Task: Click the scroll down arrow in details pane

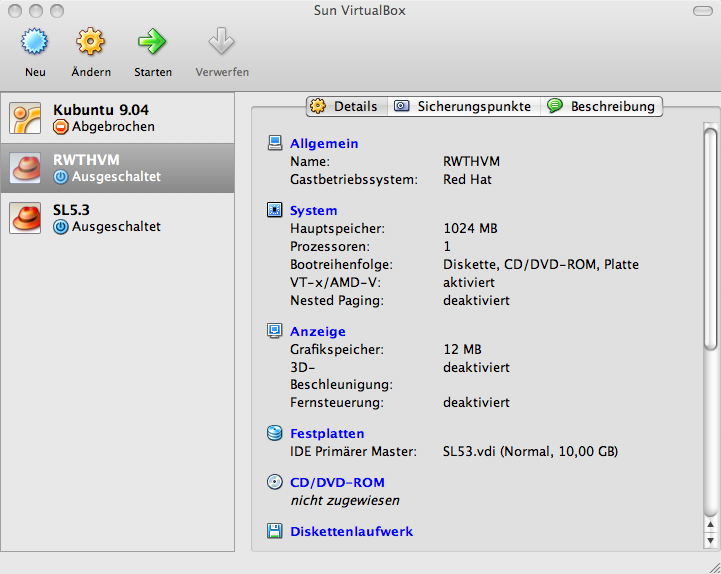Action: point(710,540)
